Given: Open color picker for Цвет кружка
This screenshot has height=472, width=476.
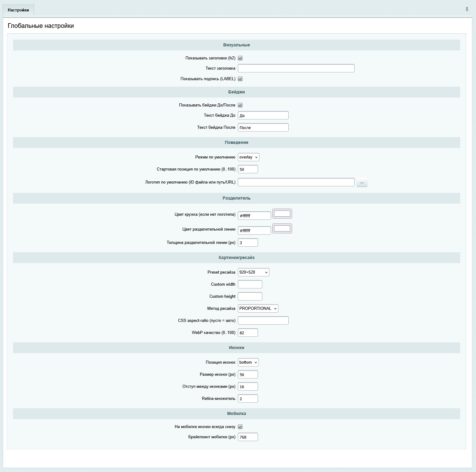Looking at the screenshot, I should 282,214.
